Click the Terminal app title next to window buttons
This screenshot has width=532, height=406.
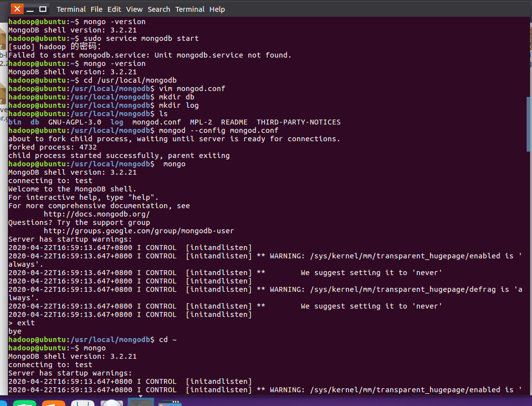[71, 9]
